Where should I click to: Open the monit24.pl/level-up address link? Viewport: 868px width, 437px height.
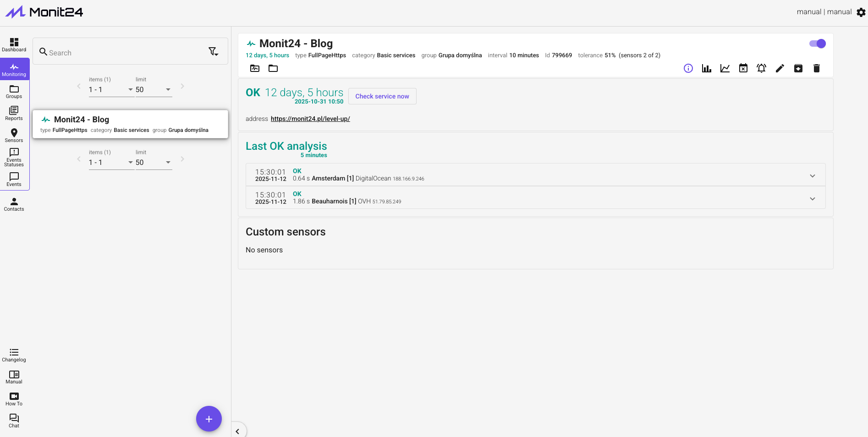pyautogui.click(x=310, y=119)
